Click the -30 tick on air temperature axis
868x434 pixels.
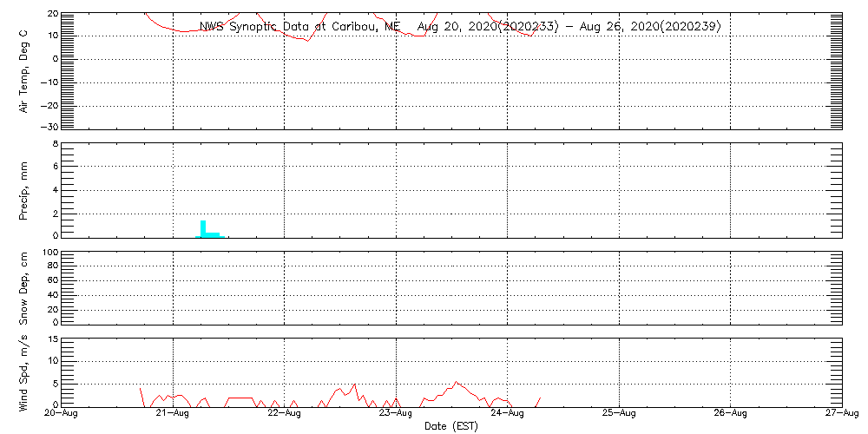pyautogui.click(x=49, y=128)
